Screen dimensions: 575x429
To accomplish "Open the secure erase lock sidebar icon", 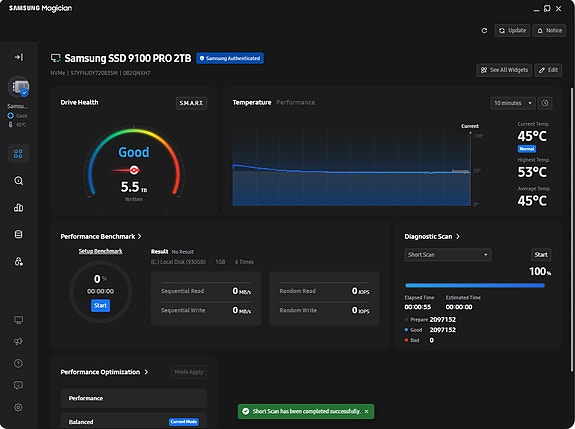I will [x=18, y=261].
